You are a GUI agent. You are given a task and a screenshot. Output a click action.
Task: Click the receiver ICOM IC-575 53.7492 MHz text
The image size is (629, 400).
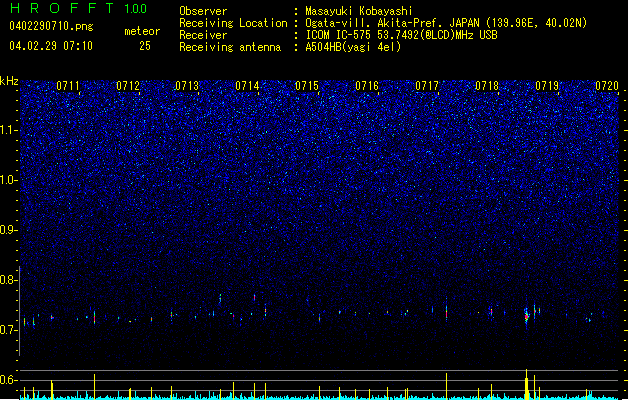click(x=401, y=35)
